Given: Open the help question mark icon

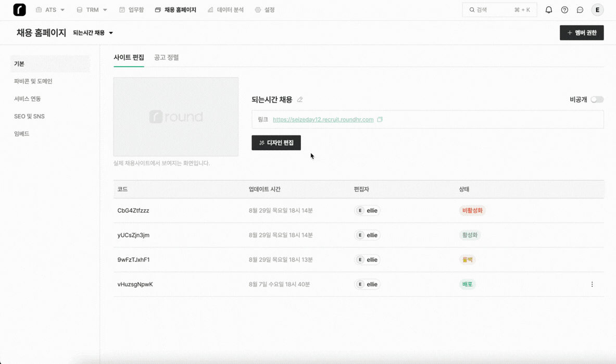Looking at the screenshot, I should (x=564, y=10).
